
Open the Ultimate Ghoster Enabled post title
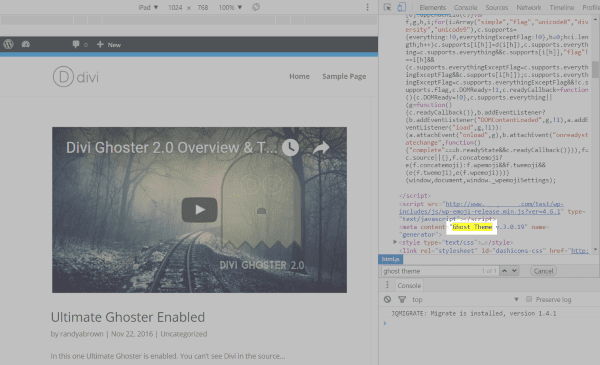click(x=128, y=317)
